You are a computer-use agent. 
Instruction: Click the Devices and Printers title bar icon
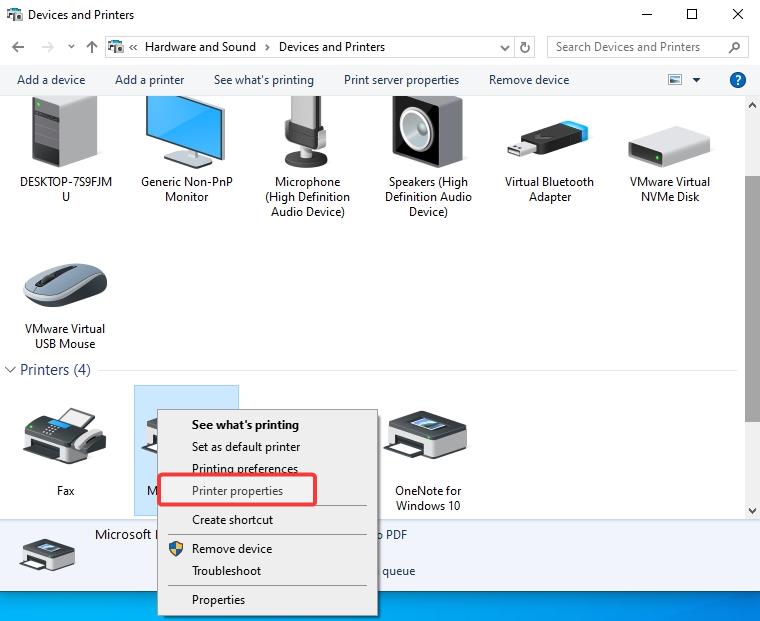coord(15,15)
